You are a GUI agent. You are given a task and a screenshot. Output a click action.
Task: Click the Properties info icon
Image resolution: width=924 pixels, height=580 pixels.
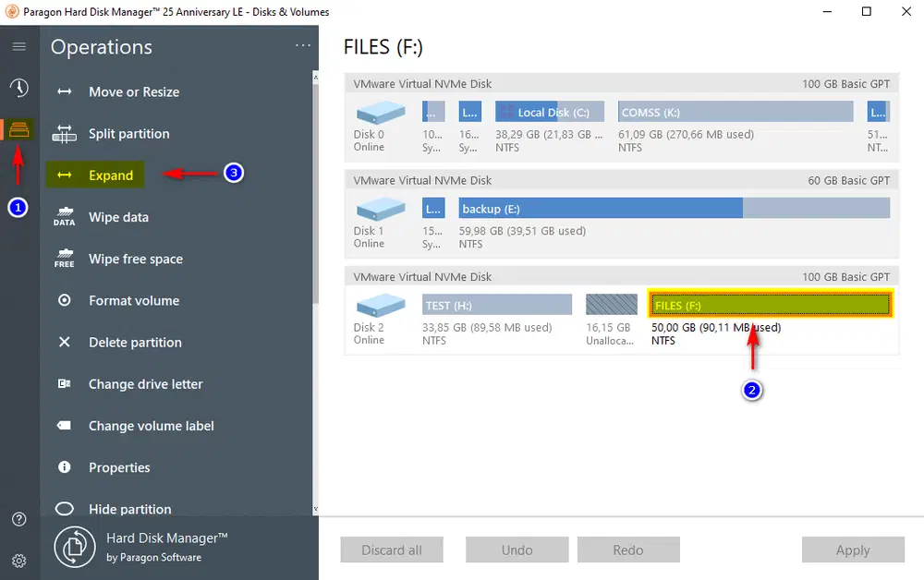coord(65,467)
